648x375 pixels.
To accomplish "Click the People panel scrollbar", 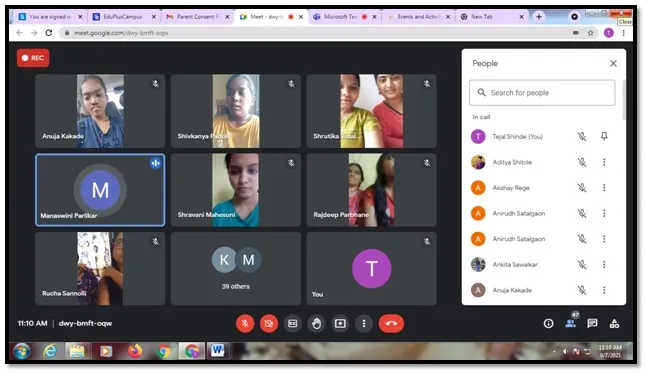I will click(x=623, y=99).
